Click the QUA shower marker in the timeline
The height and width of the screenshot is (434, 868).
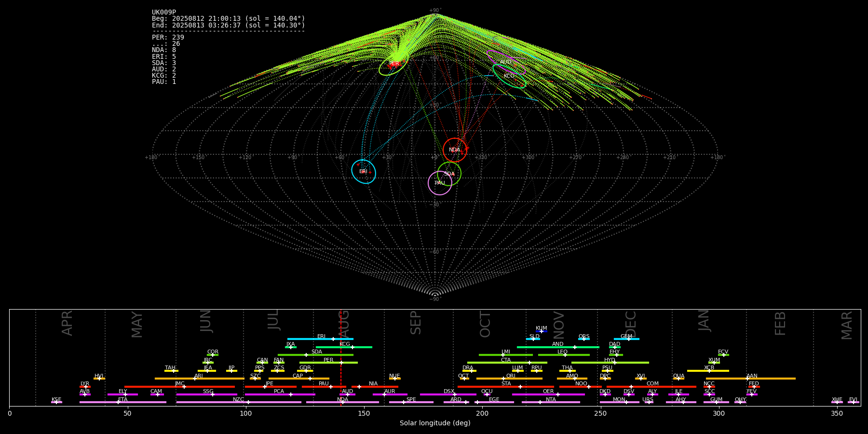[x=678, y=379]
